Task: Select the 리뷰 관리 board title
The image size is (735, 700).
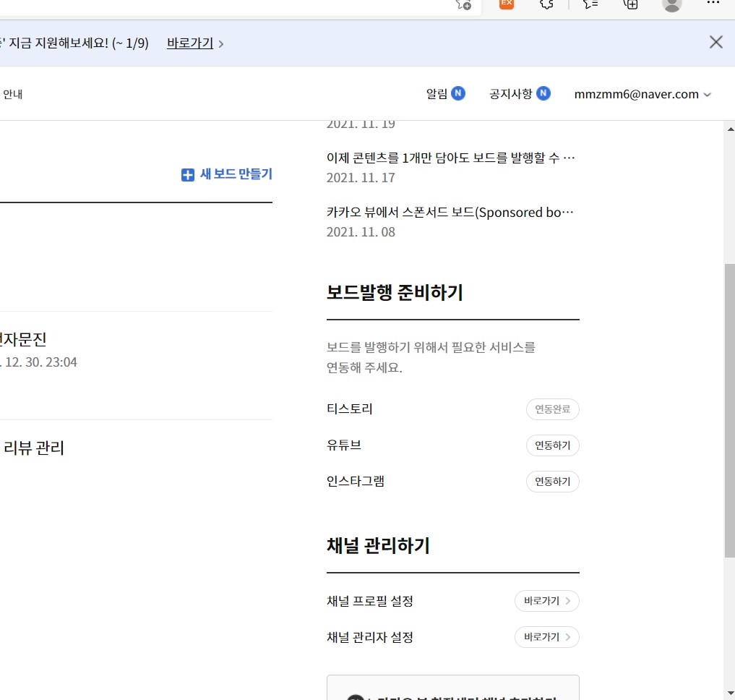Action: pos(34,448)
